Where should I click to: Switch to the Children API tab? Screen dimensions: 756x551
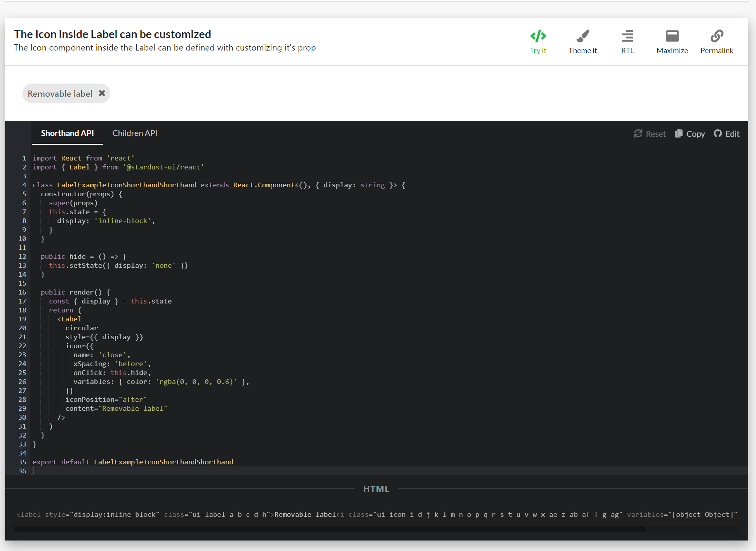pos(135,133)
